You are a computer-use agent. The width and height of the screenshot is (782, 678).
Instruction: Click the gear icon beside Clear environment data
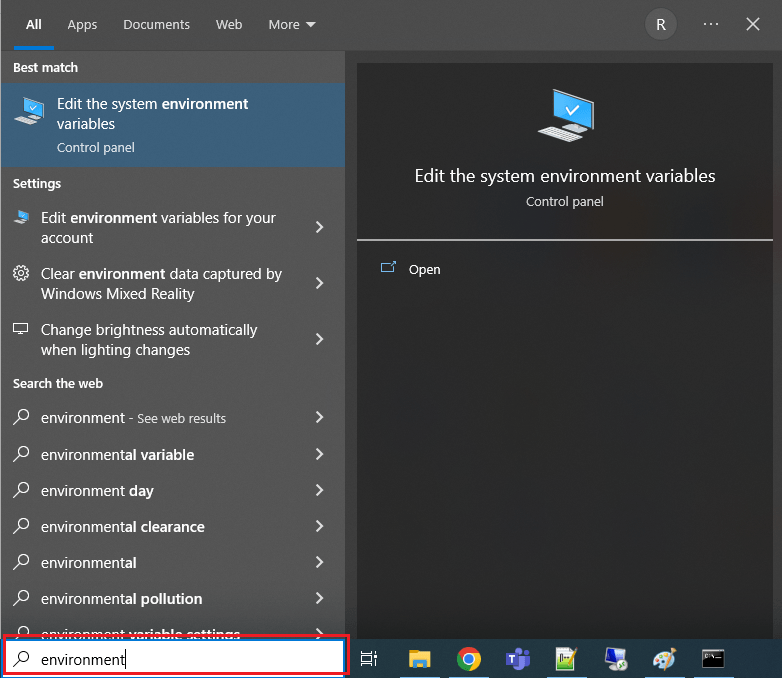pos(21,273)
